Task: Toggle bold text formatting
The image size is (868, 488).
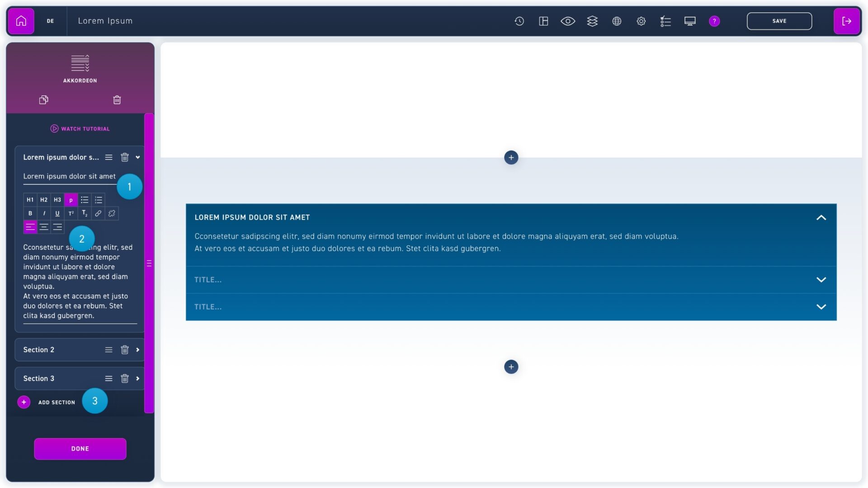Action: click(30, 213)
